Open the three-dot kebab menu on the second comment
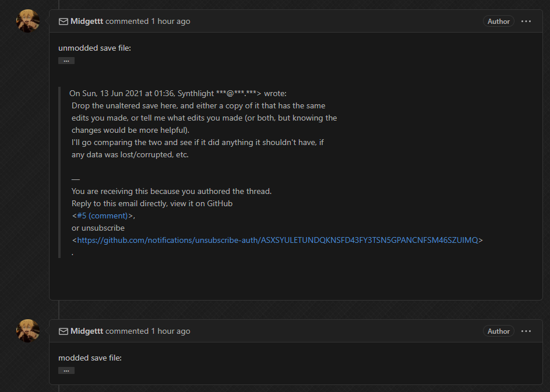Screen dimensions: 550x392 point(526,331)
